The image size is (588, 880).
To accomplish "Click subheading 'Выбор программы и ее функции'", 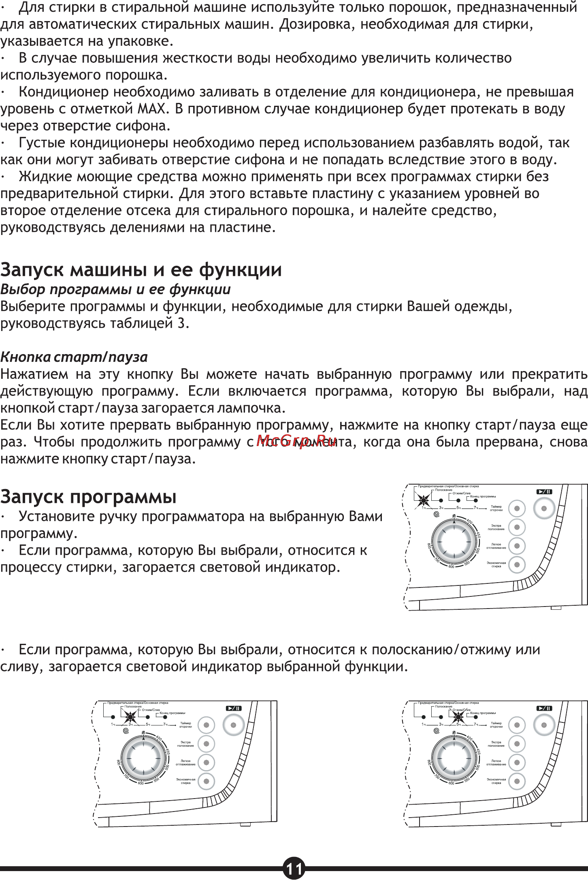I will [x=115, y=290].
